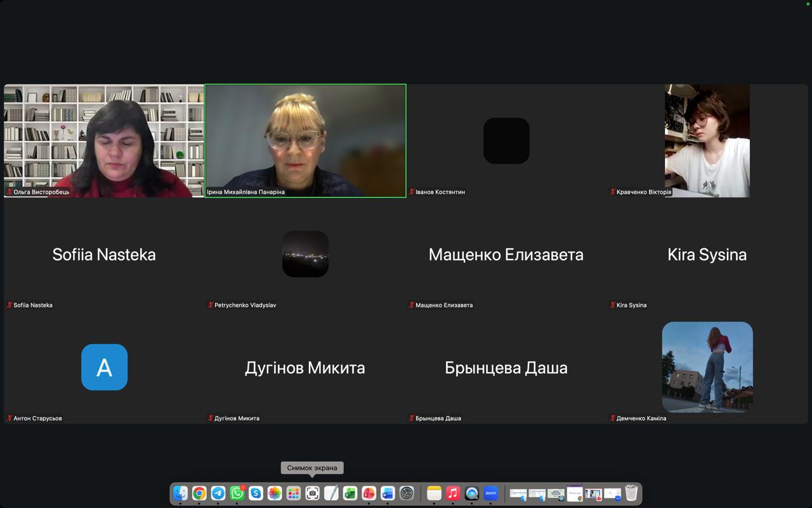Open Microsoft Word from the dock
The image size is (812, 508).
pyautogui.click(x=388, y=493)
